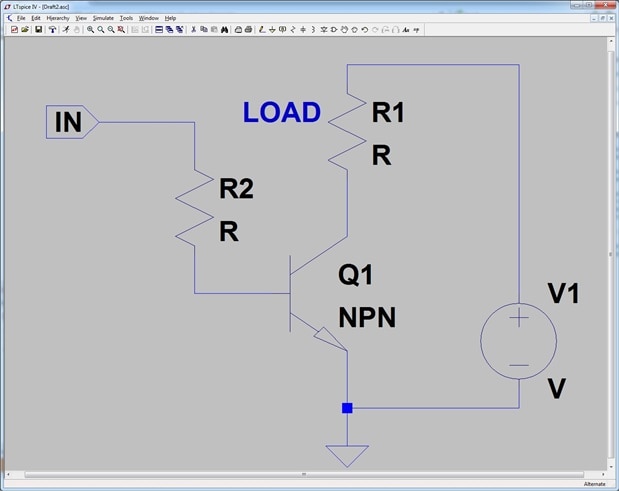
Task: Click the R1 reference designator
Action: tap(388, 112)
